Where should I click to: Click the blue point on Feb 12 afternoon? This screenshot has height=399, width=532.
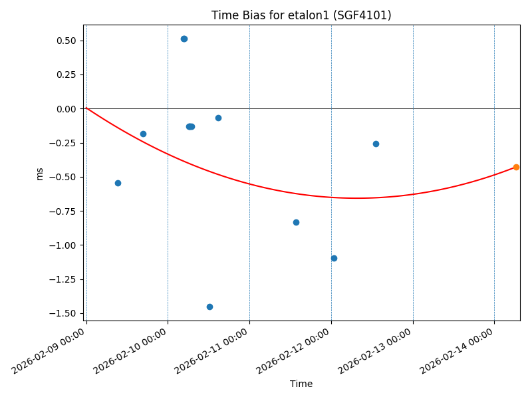(376, 144)
